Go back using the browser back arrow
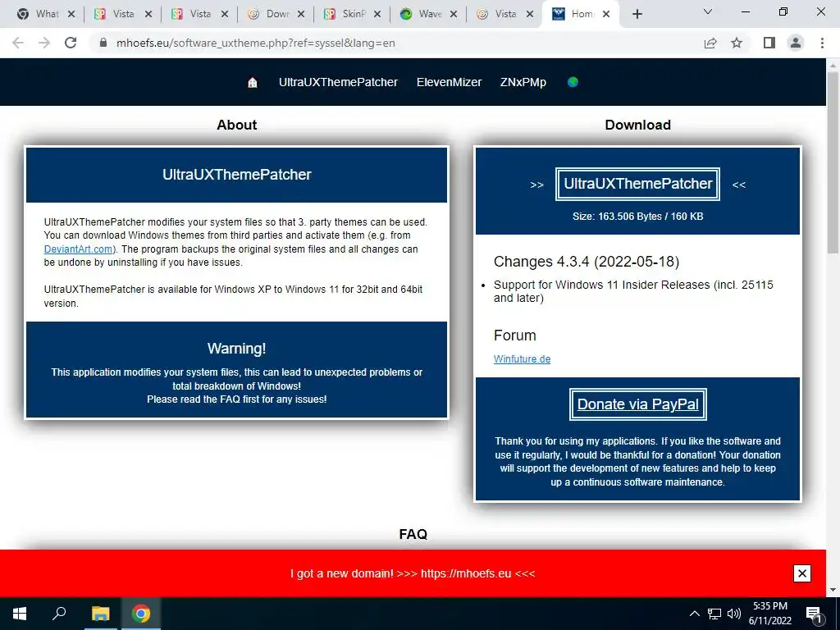Screen dimensions: 840x630 pos(18,43)
